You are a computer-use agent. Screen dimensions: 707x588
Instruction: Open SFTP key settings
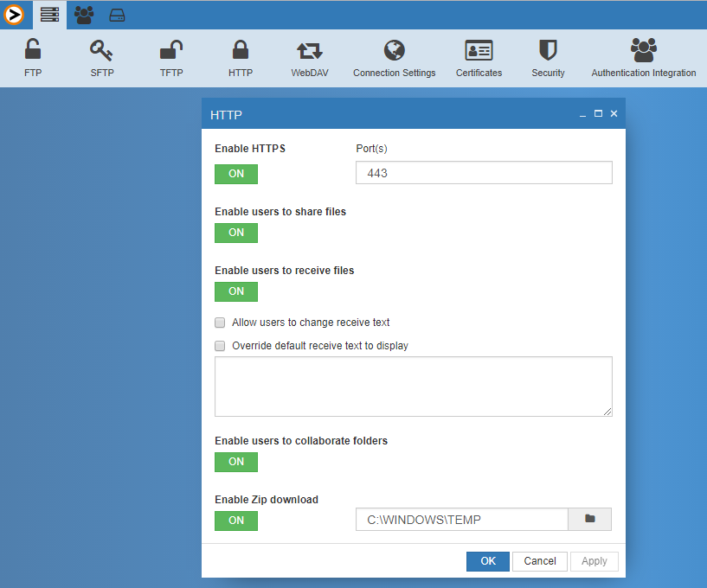click(x=102, y=50)
